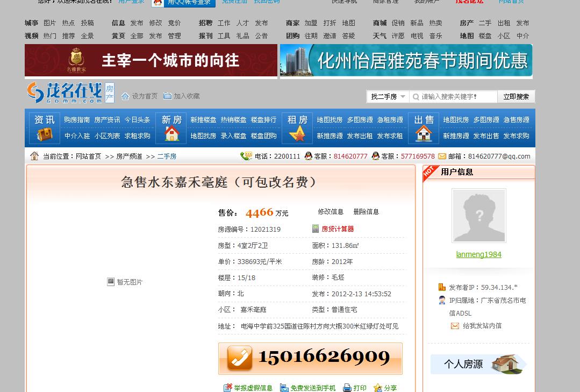The width and height of the screenshot is (580, 392).
Task: Click the report false info icon
Action: pyautogui.click(x=227, y=388)
